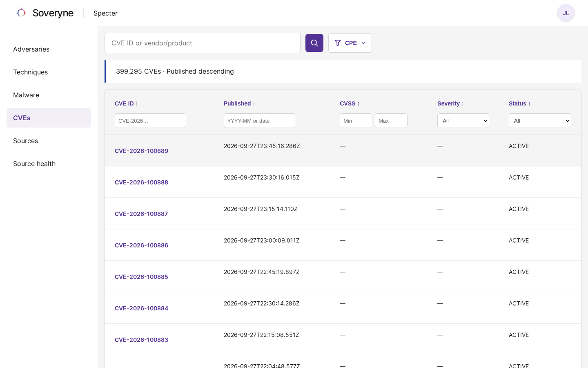Open the JL user avatar menu
Image resolution: width=588 pixels, height=368 pixels.
tap(566, 13)
